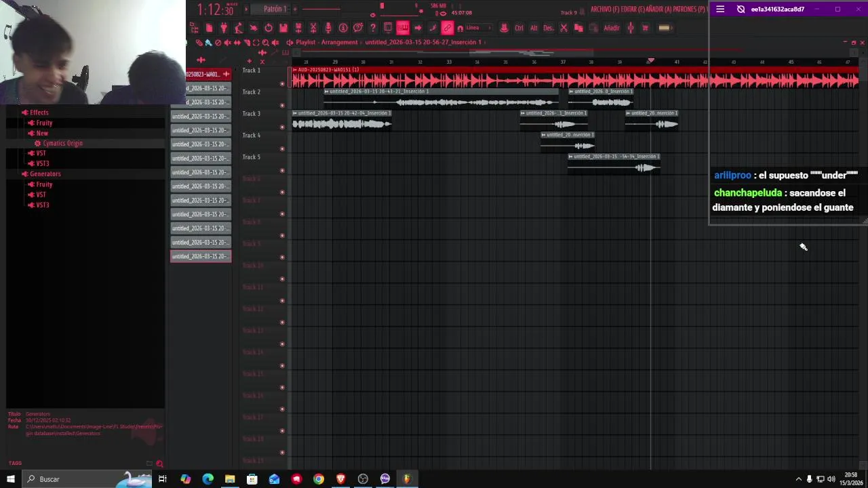The width and height of the screenshot is (868, 488).
Task: Click the Windows Start button
Action: (11, 479)
